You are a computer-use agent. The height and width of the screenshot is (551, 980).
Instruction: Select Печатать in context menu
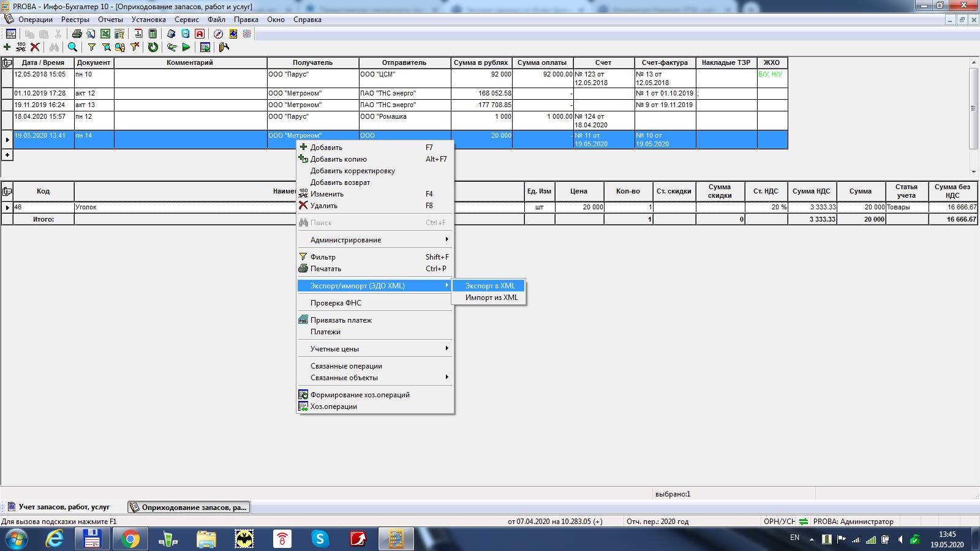pyautogui.click(x=375, y=269)
